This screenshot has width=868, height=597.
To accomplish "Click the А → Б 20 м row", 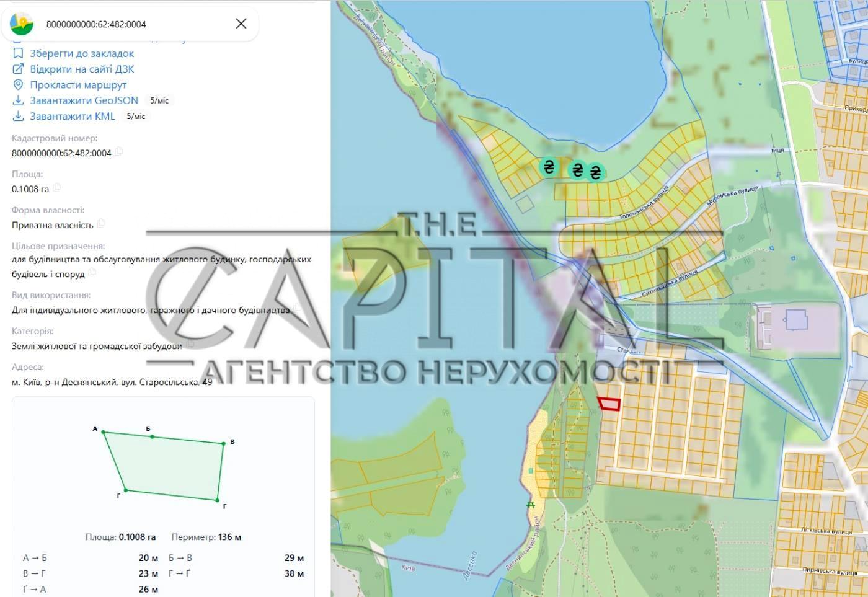I will coord(91,558).
